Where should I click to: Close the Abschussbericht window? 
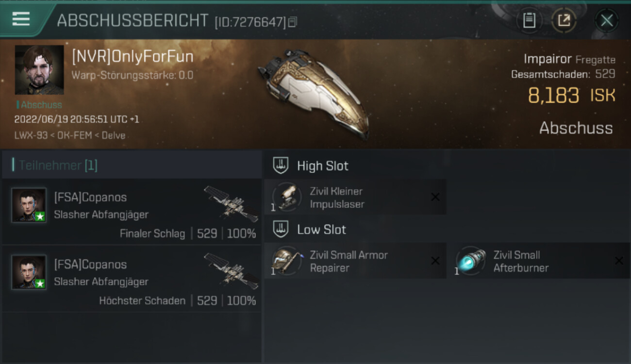(x=607, y=20)
